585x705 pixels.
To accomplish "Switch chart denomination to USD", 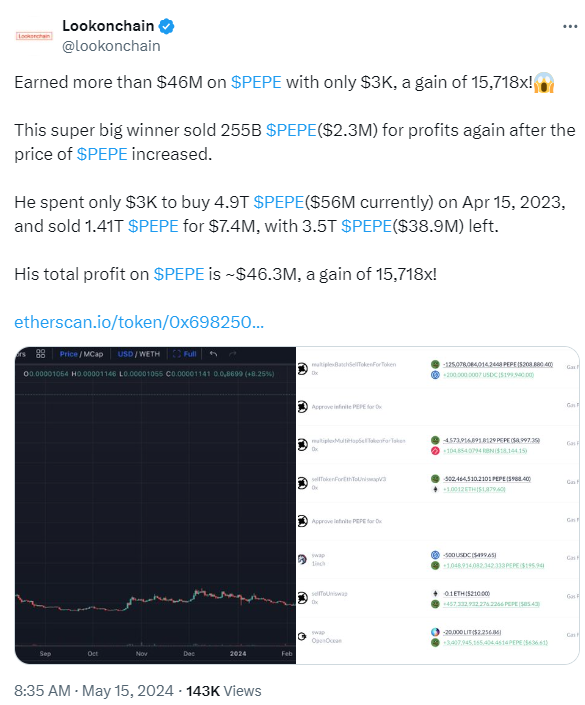I will (x=125, y=354).
